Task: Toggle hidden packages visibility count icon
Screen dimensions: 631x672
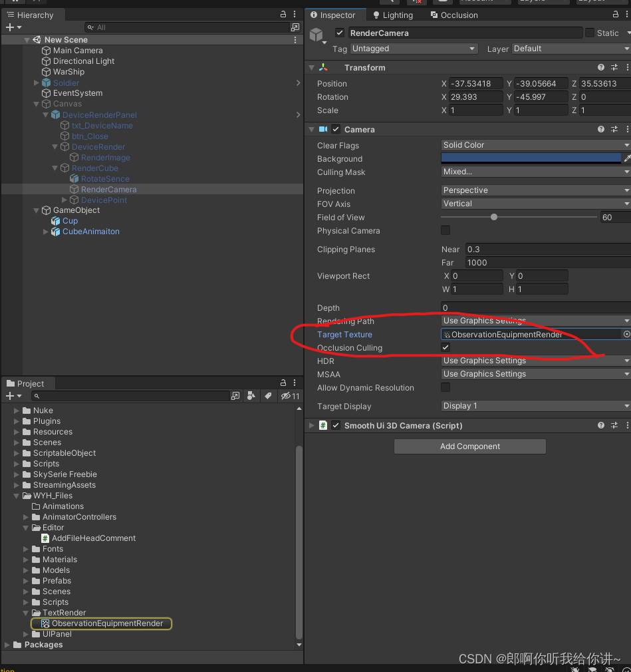Action: pyautogui.click(x=290, y=396)
